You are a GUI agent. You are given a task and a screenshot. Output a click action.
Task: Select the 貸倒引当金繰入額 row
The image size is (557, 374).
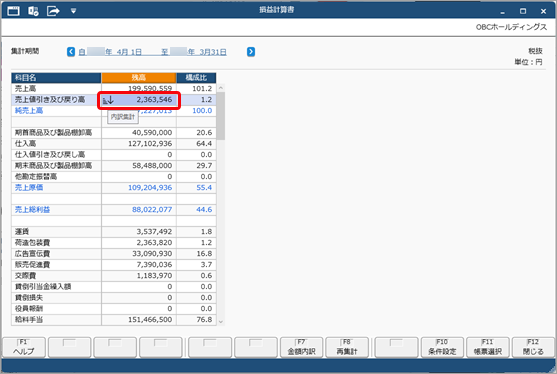coord(114,287)
